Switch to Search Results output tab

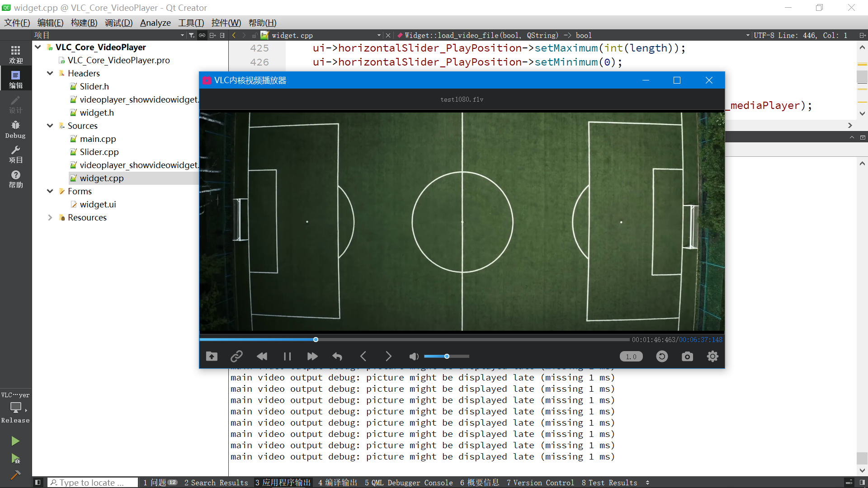coord(216,483)
